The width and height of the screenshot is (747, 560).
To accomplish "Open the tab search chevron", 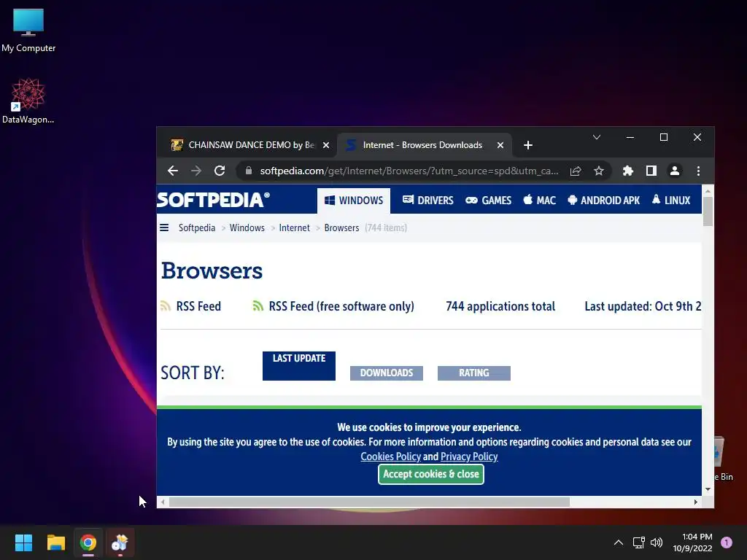I will tap(597, 137).
